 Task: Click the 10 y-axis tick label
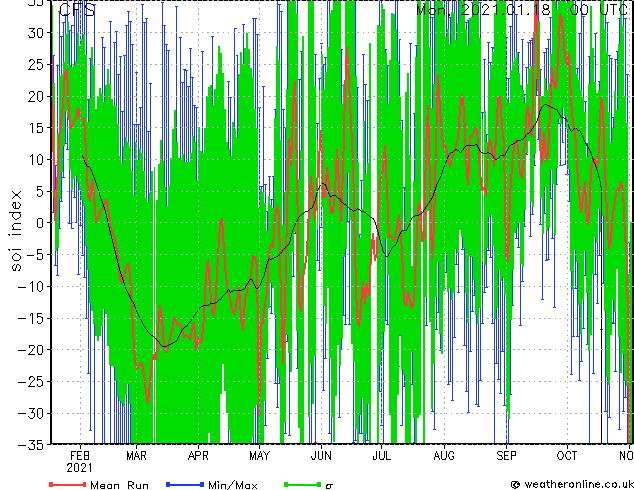coord(35,160)
